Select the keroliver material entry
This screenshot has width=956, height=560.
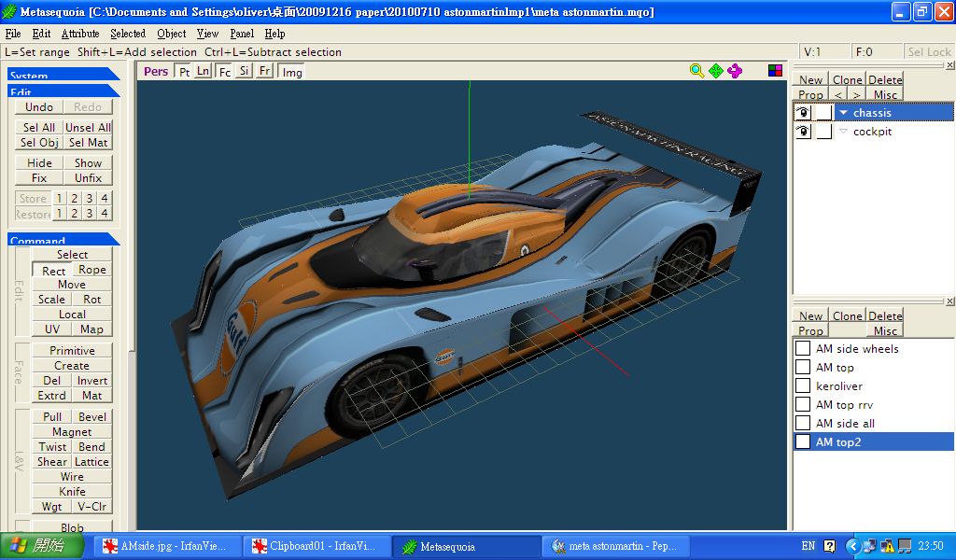(838, 385)
